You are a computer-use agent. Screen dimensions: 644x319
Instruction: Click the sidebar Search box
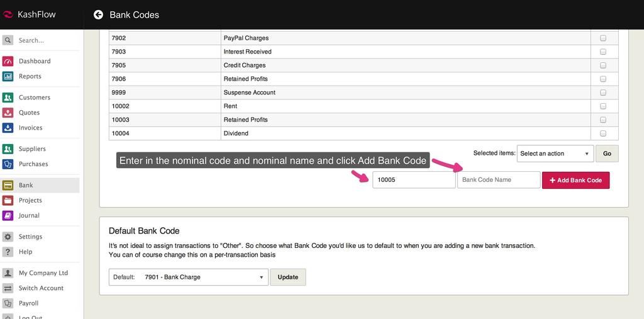[x=44, y=40]
